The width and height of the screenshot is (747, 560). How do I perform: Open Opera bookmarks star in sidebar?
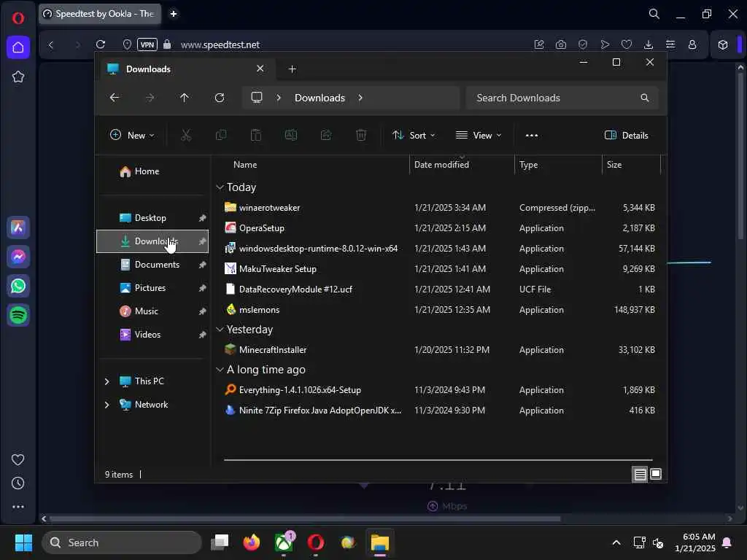[x=18, y=77]
